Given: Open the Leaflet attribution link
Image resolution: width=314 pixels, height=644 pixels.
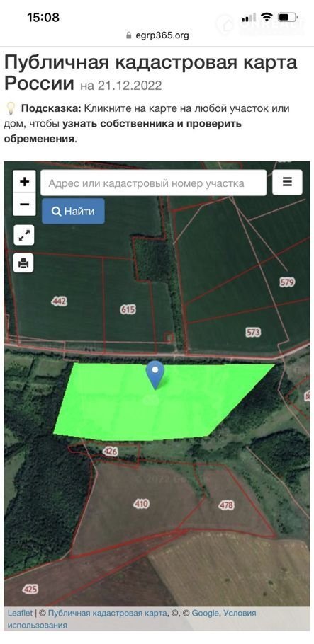Looking at the screenshot, I should pos(20,613).
